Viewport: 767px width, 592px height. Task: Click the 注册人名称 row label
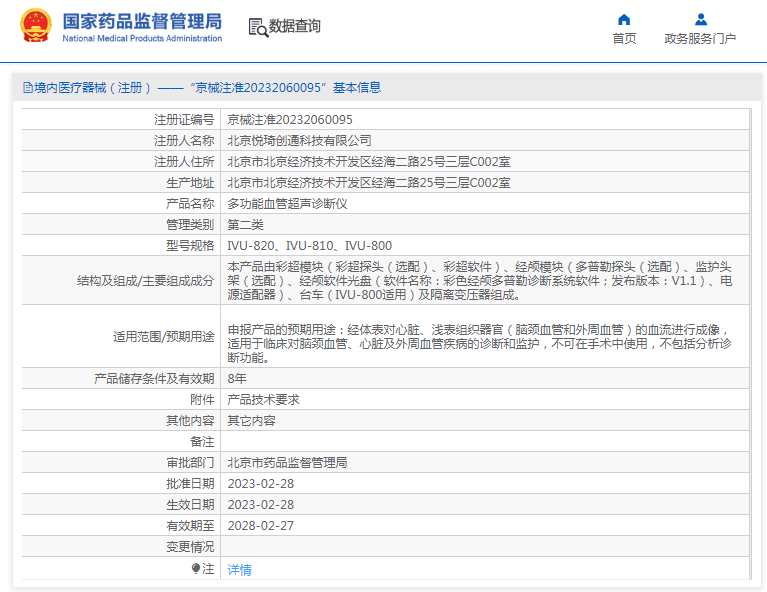coord(184,141)
